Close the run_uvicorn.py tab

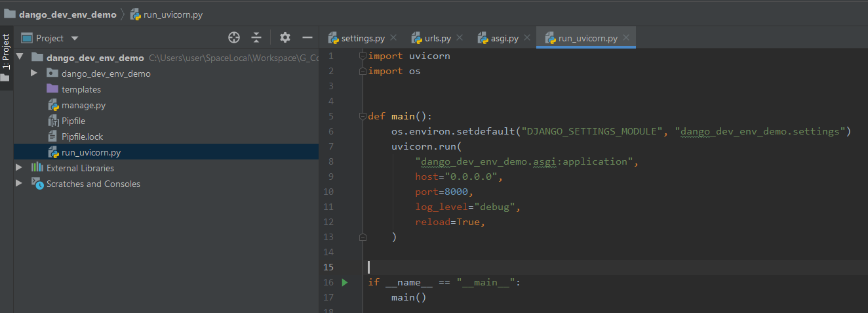coord(626,37)
